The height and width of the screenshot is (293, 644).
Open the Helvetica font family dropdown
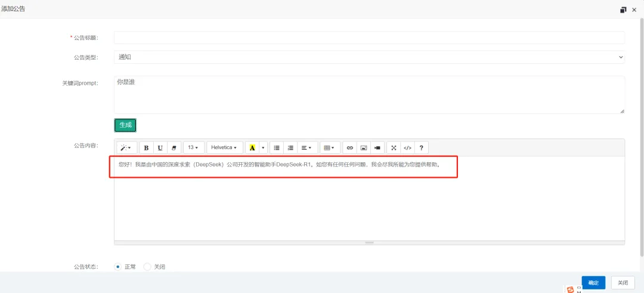point(224,147)
